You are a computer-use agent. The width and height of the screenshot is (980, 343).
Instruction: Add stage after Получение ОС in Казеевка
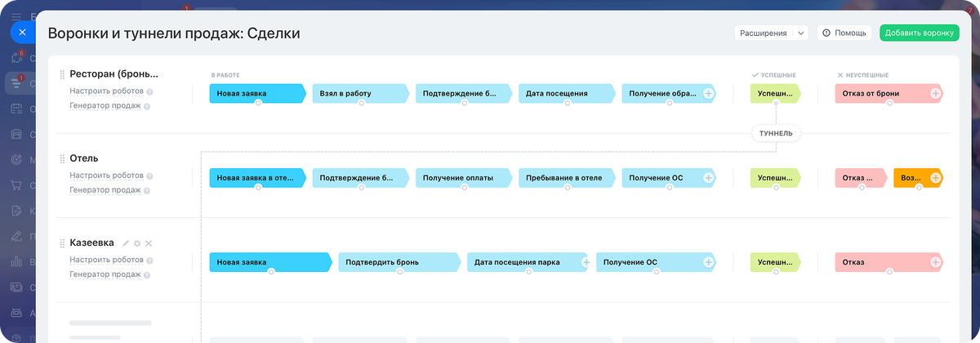tap(708, 262)
